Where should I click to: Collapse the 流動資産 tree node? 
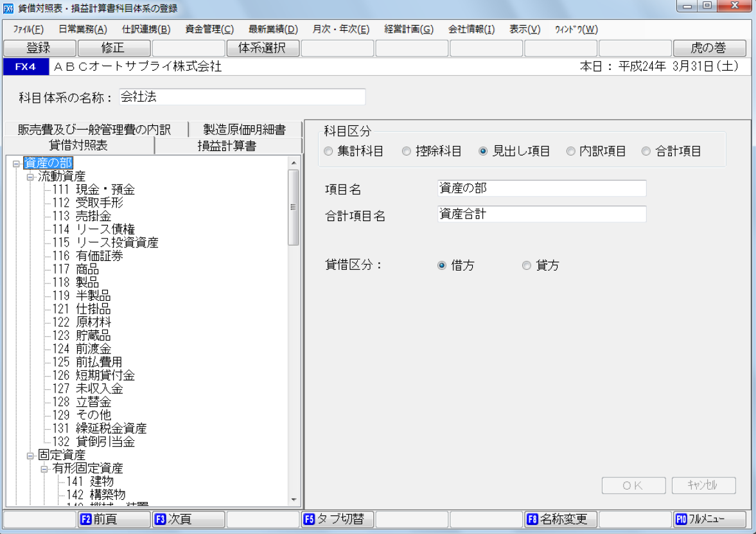(30, 177)
